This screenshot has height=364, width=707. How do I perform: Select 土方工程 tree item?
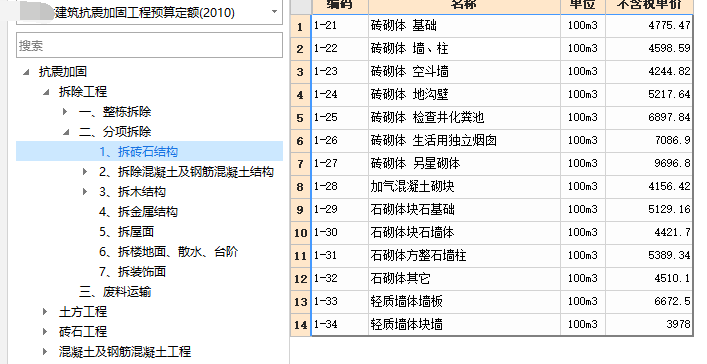pos(83,311)
